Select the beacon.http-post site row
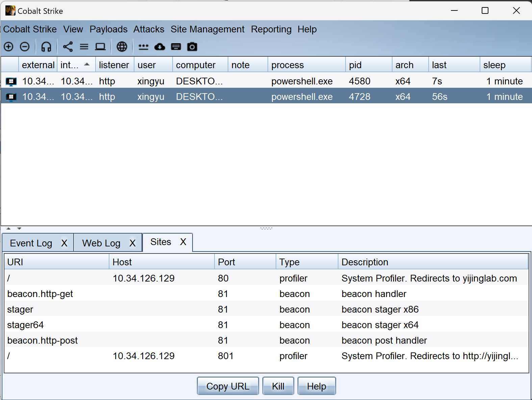The image size is (532, 400). (x=266, y=340)
